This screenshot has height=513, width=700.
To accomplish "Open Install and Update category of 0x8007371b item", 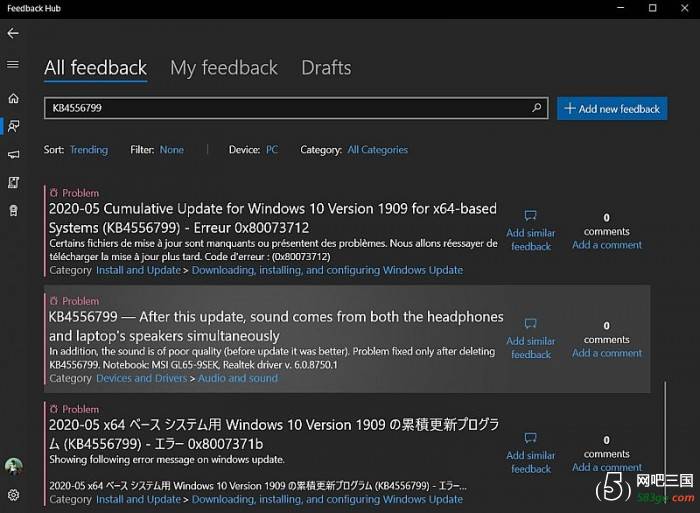I will [x=138, y=499].
